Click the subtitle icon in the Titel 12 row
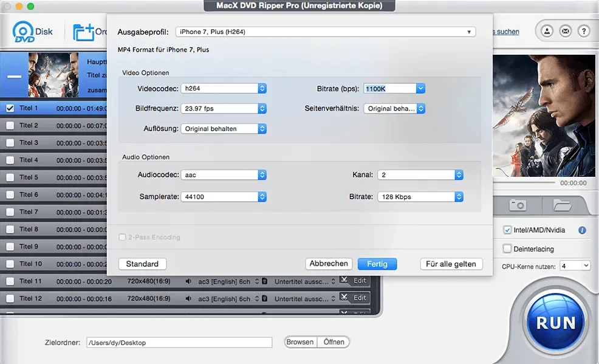Viewport: 599px width, 364px height. (x=264, y=298)
